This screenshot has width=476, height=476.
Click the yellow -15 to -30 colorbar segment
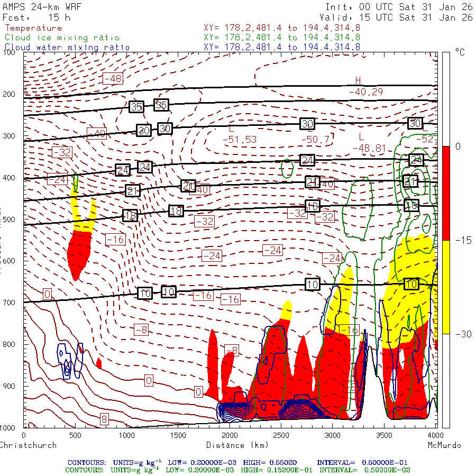pos(446,287)
